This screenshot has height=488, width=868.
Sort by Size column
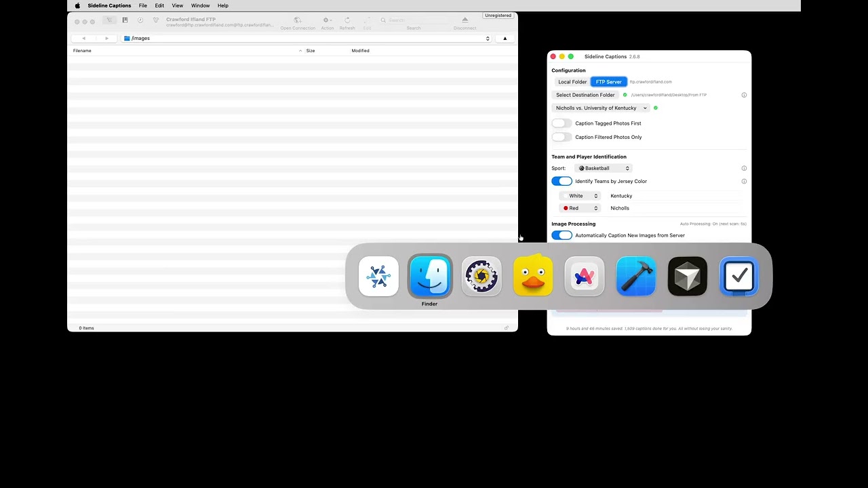click(x=311, y=51)
